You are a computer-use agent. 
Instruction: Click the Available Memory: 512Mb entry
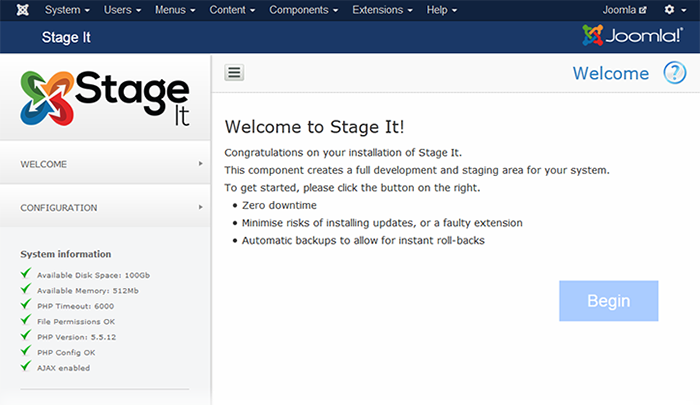click(x=88, y=291)
